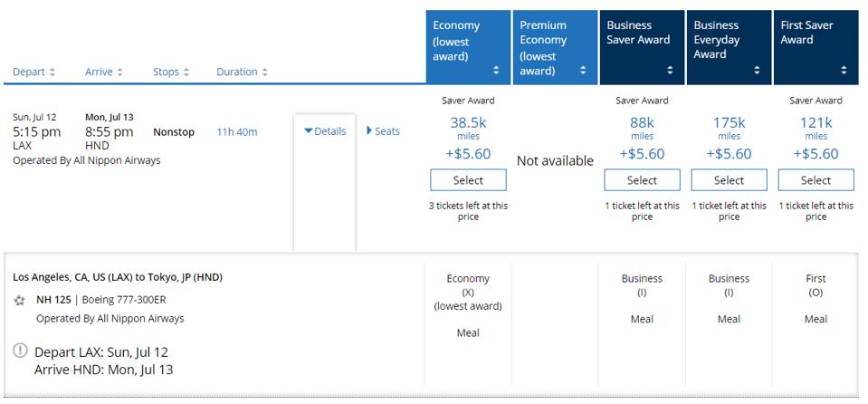Click sort arrows in Premium Economy header

point(582,71)
